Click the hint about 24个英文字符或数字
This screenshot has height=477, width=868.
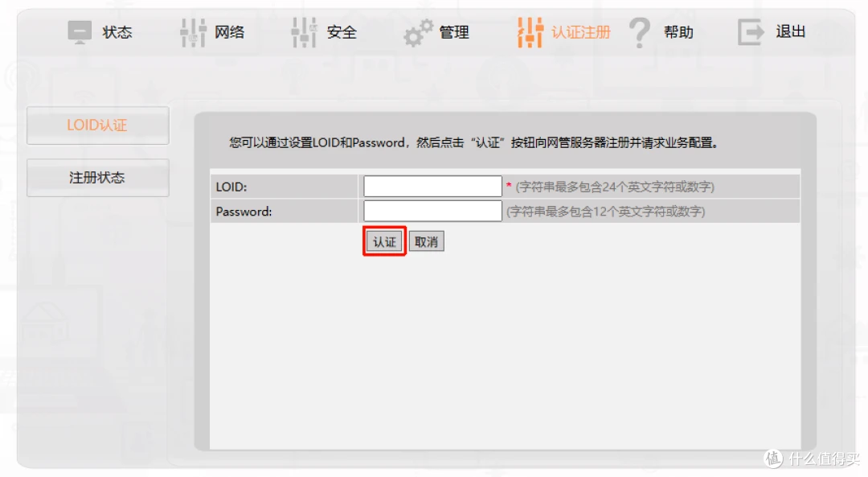coord(615,187)
